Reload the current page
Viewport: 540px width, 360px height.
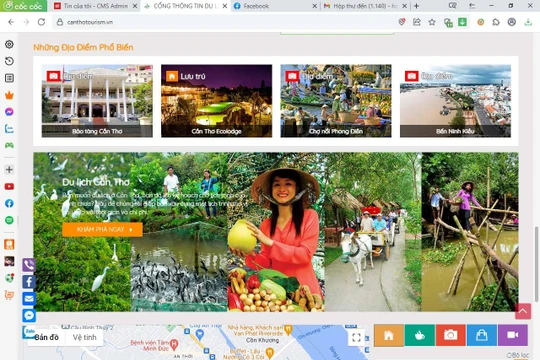41,22
